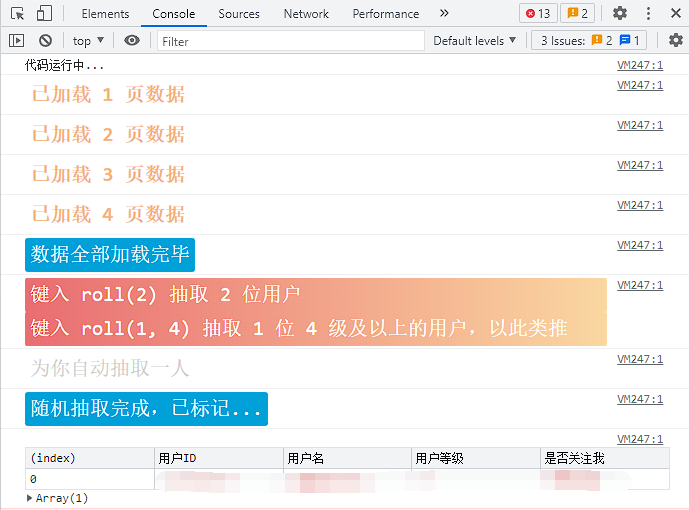Clear the console with the ban icon
689x510 pixels.
[45, 41]
